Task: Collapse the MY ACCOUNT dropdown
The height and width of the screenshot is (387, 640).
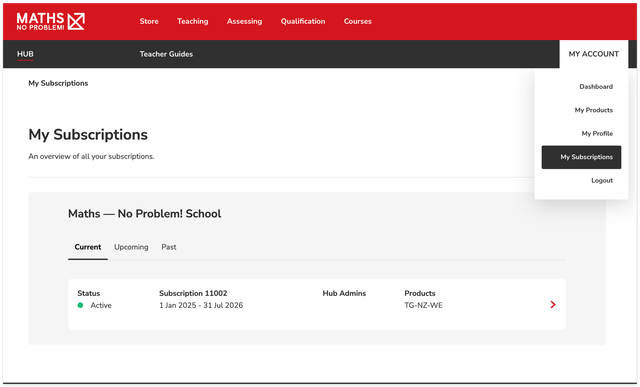Action: click(594, 54)
